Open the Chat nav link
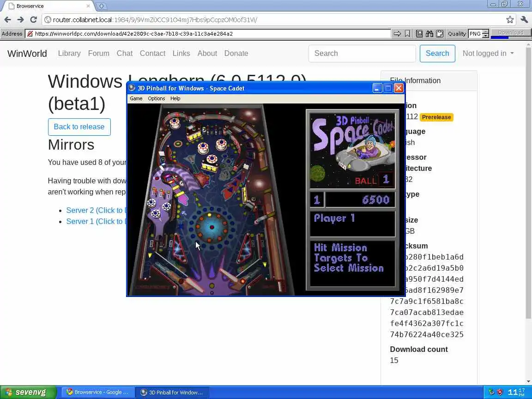The height and width of the screenshot is (399, 532). pos(125,53)
